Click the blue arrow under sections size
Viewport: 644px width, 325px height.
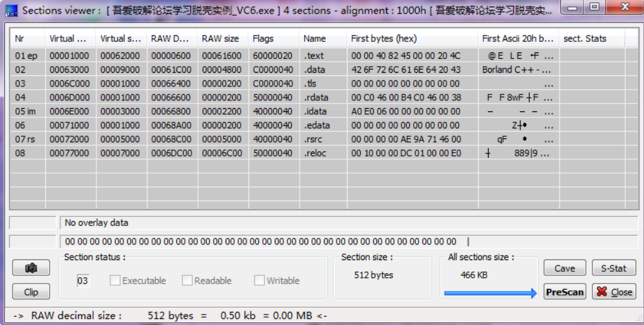pos(490,294)
